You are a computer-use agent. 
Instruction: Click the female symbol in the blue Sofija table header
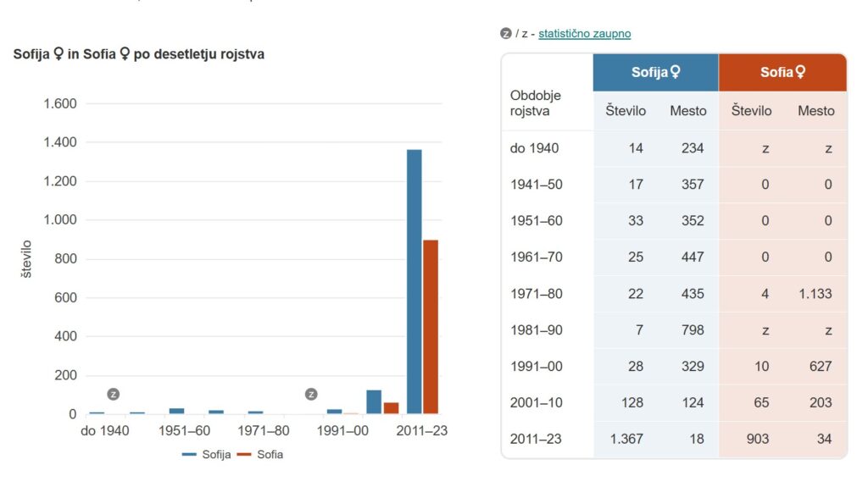coord(676,73)
